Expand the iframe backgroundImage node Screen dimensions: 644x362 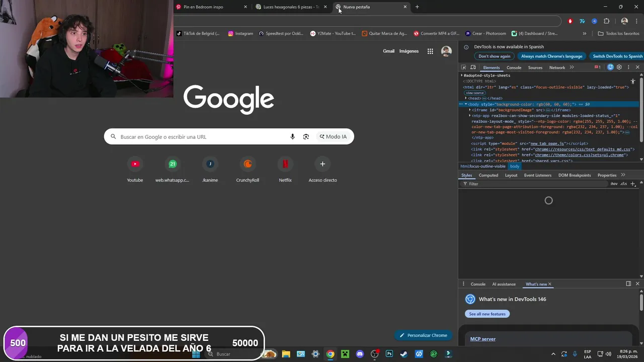click(x=470, y=110)
